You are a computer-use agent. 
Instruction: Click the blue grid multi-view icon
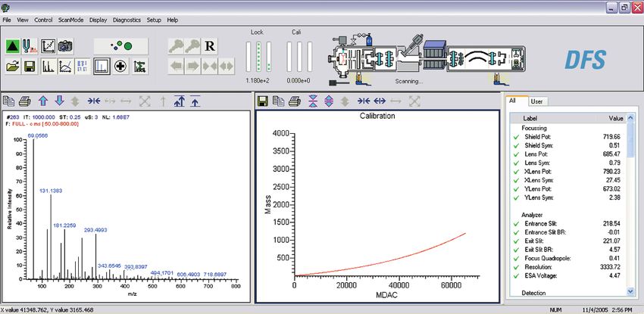point(83,67)
